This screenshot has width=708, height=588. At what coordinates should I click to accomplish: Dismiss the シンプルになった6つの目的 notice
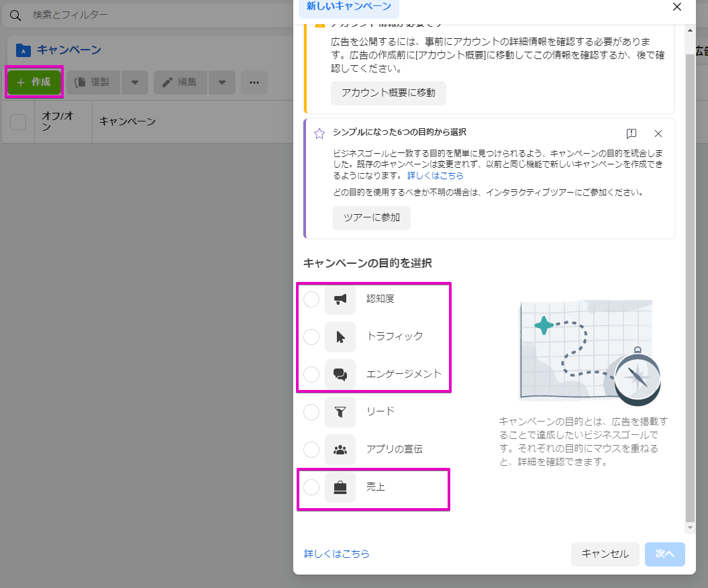[x=658, y=134]
